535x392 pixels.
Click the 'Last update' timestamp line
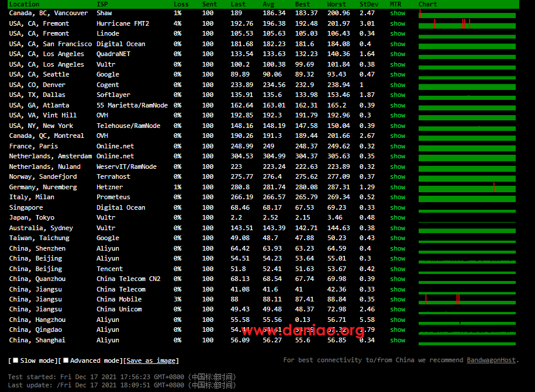[122, 385]
